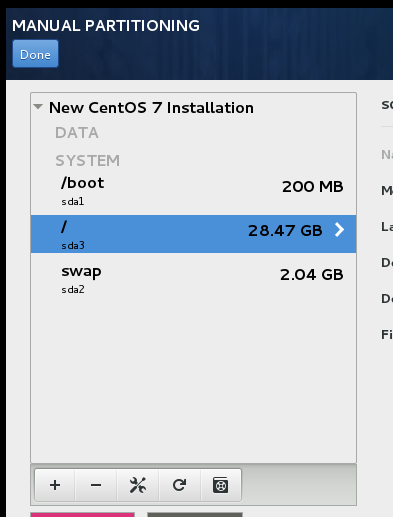Click the sda1 device label
The height and width of the screenshot is (517, 393).
point(73,202)
